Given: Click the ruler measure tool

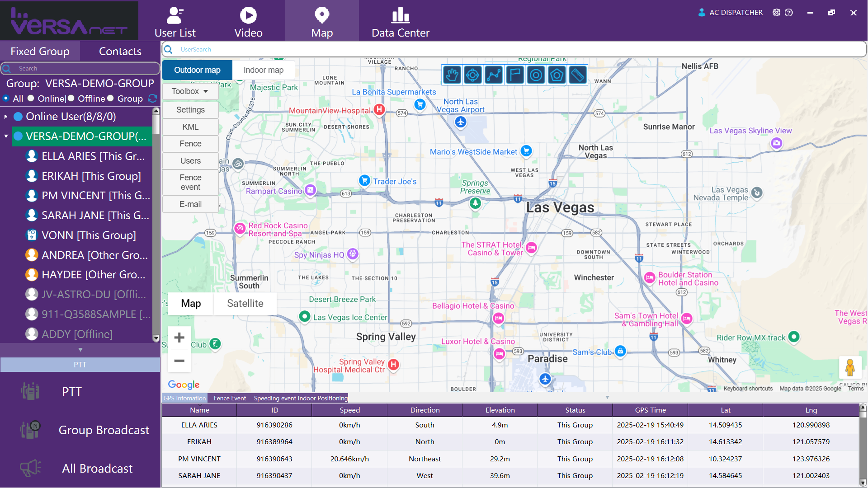Looking at the screenshot, I should pyautogui.click(x=577, y=75).
